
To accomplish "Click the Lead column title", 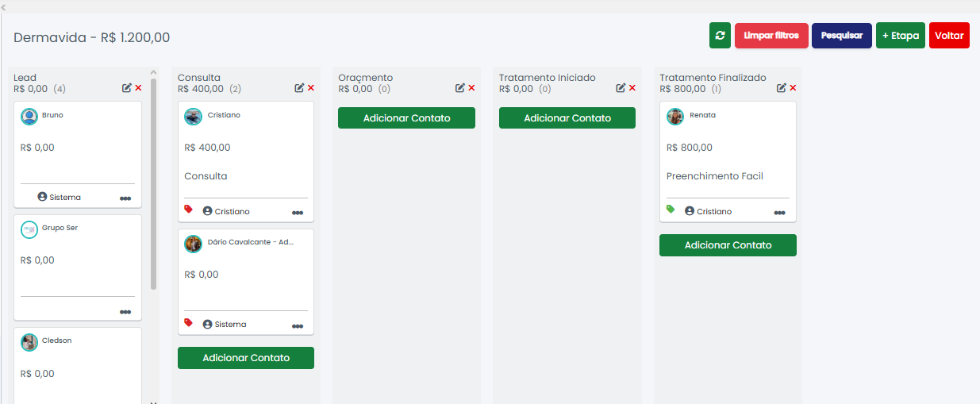I will 25,78.
